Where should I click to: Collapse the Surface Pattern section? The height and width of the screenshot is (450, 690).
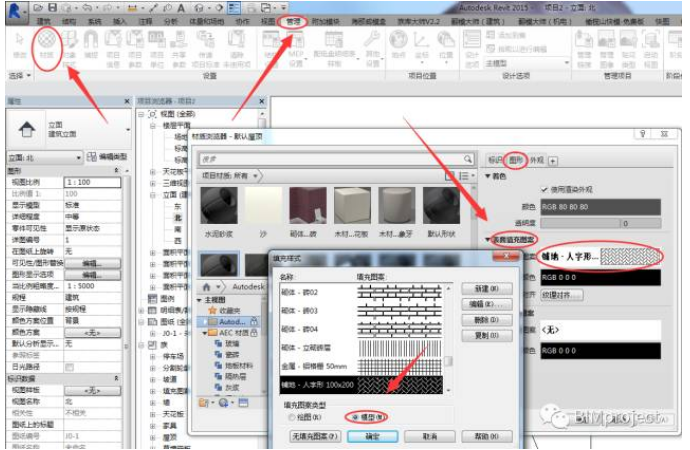click(488, 240)
